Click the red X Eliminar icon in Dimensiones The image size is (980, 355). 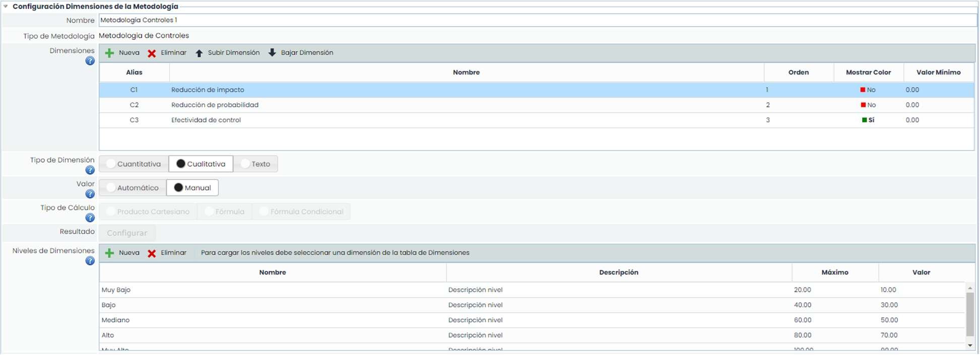(152, 53)
